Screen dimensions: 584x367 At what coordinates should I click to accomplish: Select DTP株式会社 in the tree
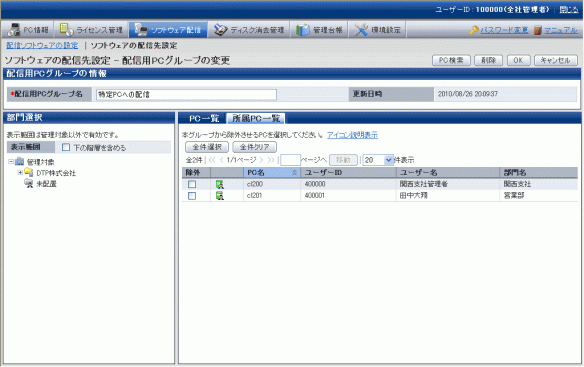(x=56, y=173)
